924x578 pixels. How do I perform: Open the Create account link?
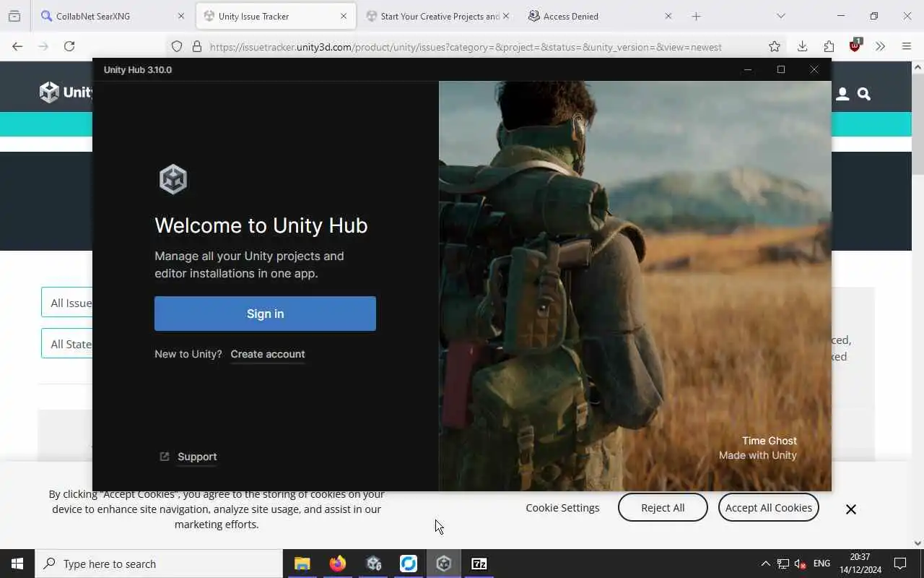[268, 354]
